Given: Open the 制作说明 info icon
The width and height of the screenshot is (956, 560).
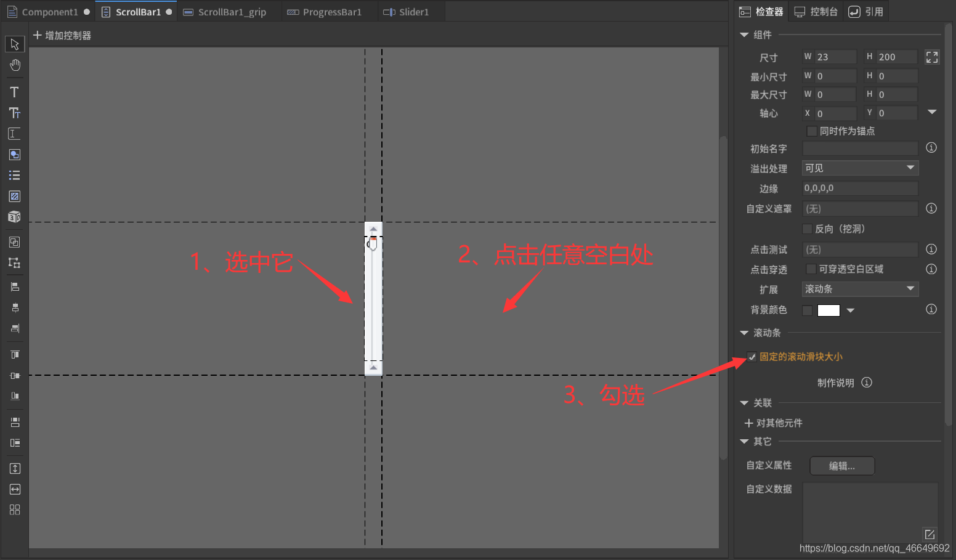Looking at the screenshot, I should tap(867, 383).
